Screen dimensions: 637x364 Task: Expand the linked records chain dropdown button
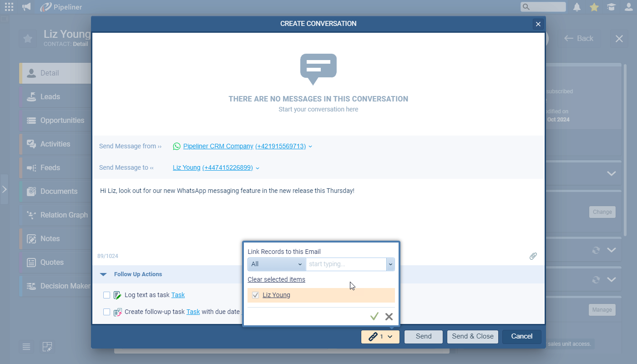tap(380, 337)
